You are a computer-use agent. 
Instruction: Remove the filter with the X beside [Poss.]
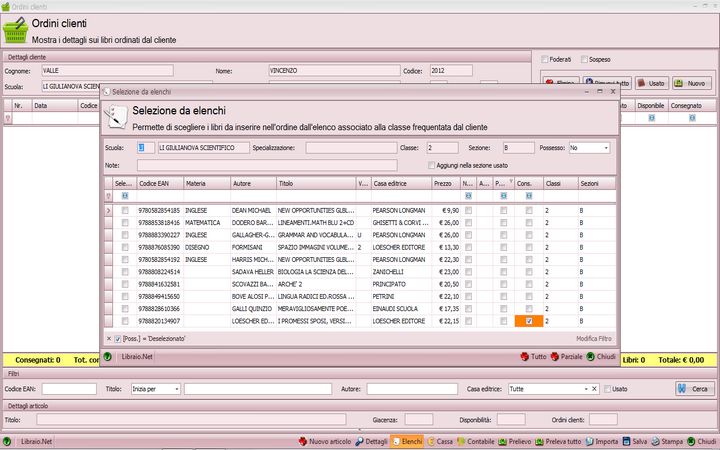click(x=109, y=338)
